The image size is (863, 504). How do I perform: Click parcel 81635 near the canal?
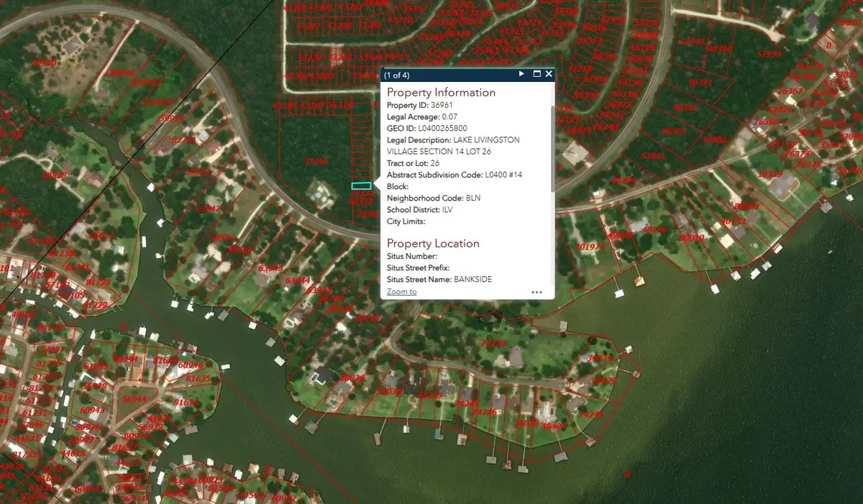198,379
